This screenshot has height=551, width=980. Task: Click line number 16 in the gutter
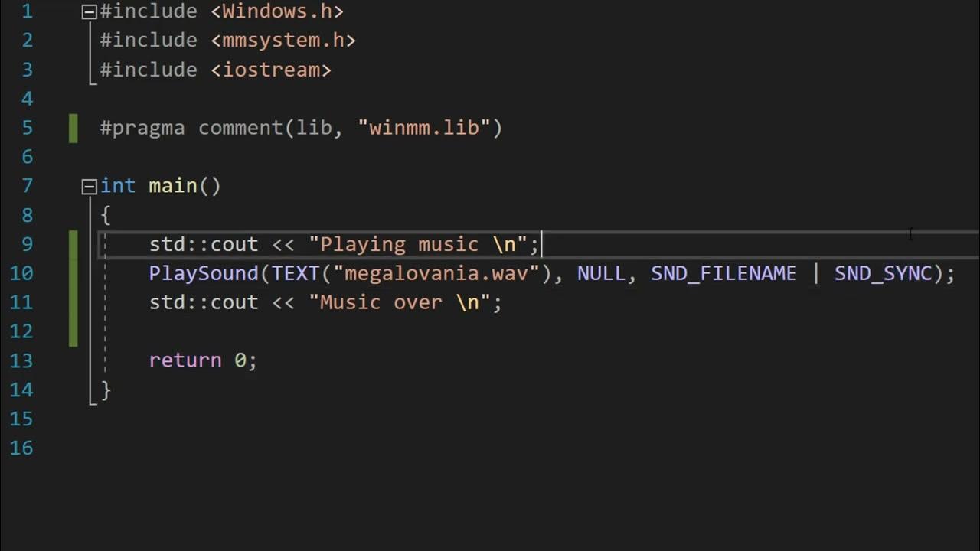[21, 448]
